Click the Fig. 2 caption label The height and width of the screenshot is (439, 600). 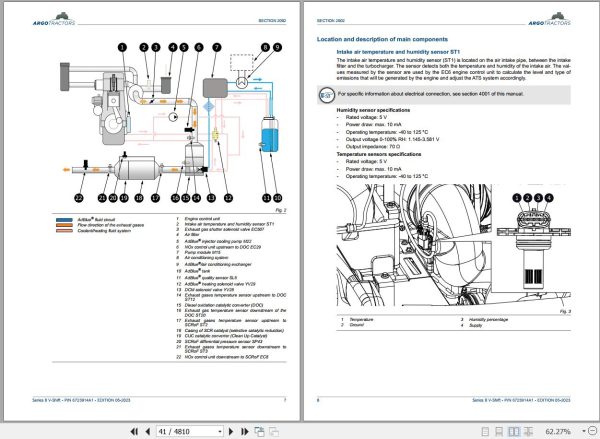coord(281,210)
